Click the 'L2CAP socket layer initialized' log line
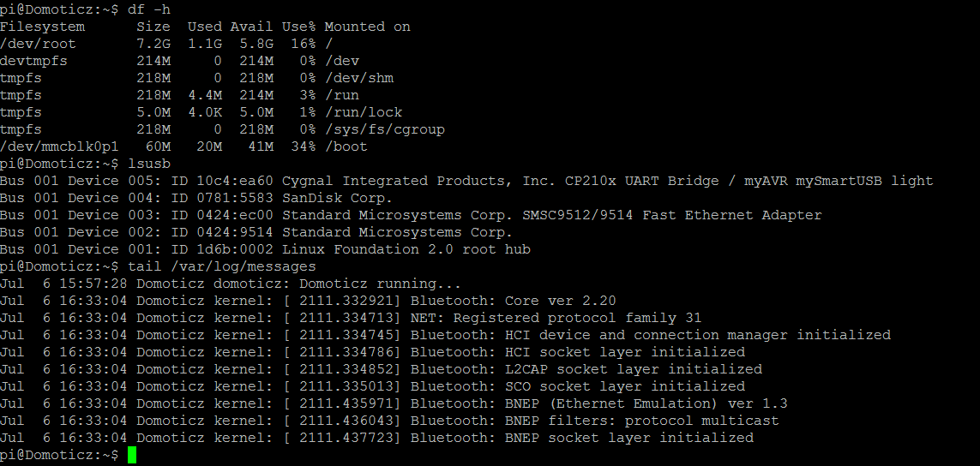980x466 pixels. click(381, 369)
